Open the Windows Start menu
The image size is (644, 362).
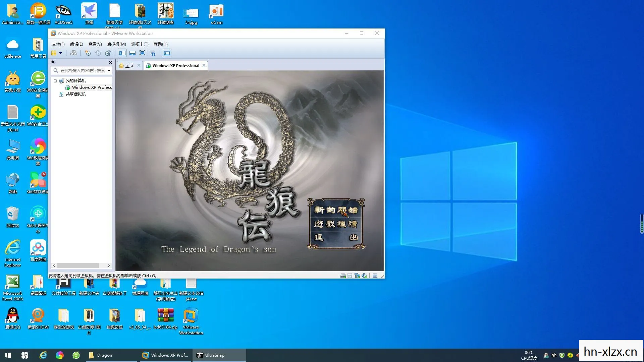point(8,355)
